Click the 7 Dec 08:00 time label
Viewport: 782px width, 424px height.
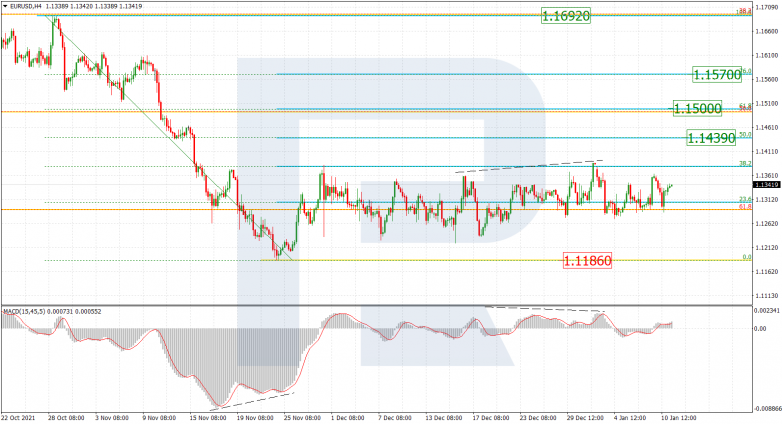point(395,418)
